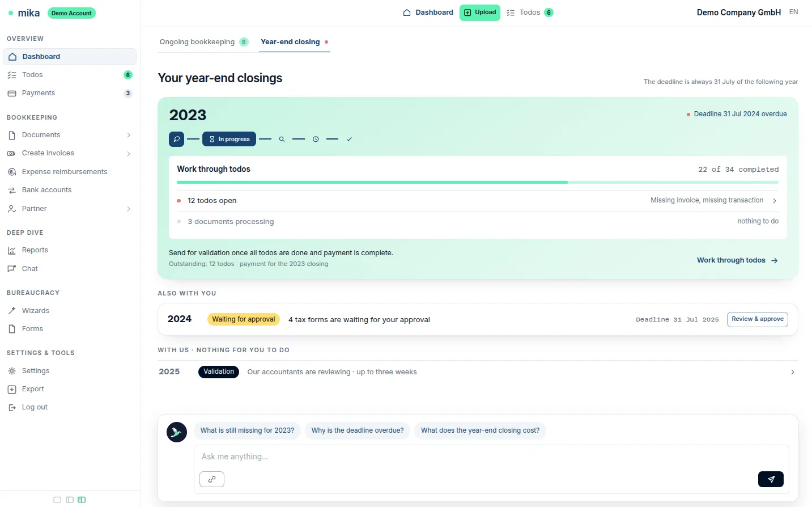This screenshot has height=507, width=812.
Task: Click the checkmark final step icon
Action: (349, 139)
